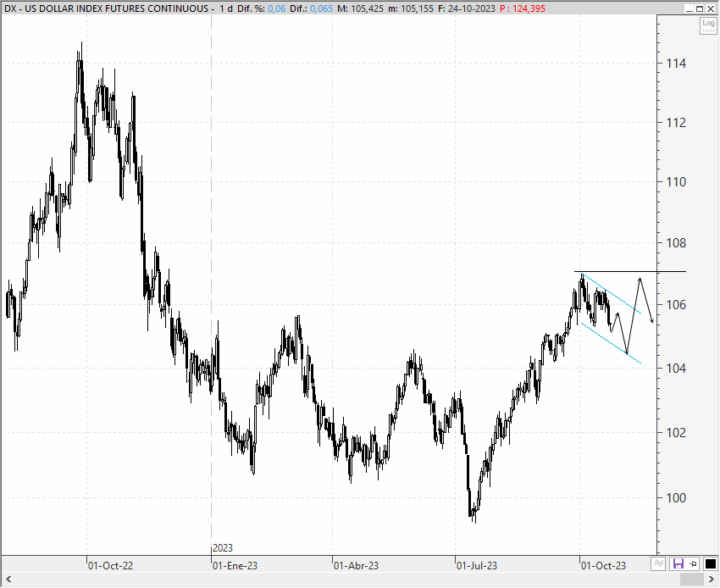Click the 'Dif.: 0,065' value

pos(312,8)
